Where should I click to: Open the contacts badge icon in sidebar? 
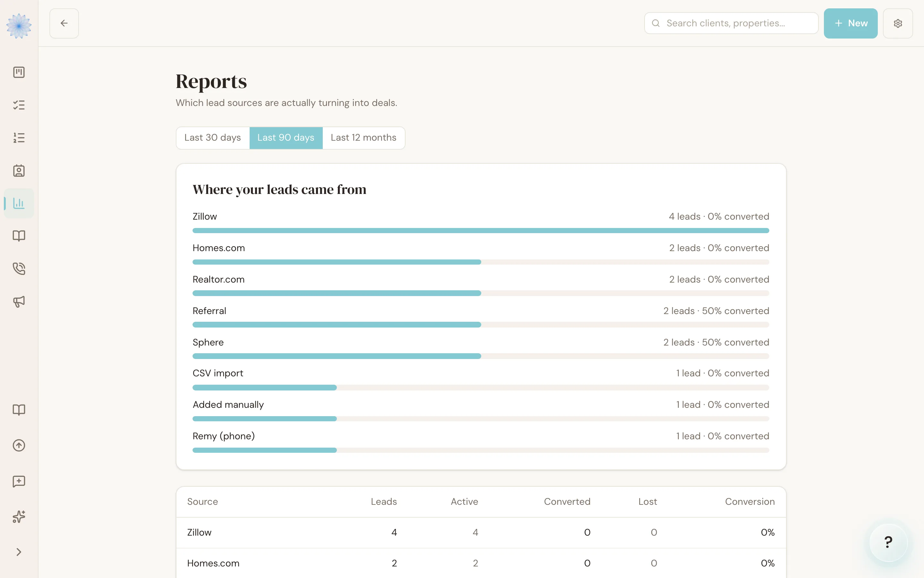19,171
